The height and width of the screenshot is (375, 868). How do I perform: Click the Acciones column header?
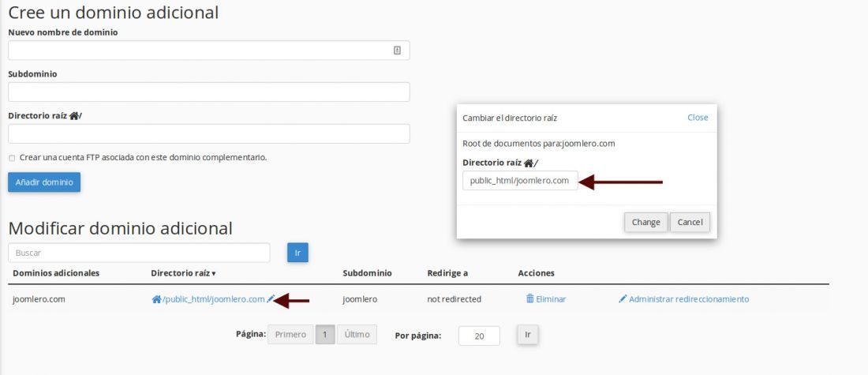(x=536, y=273)
